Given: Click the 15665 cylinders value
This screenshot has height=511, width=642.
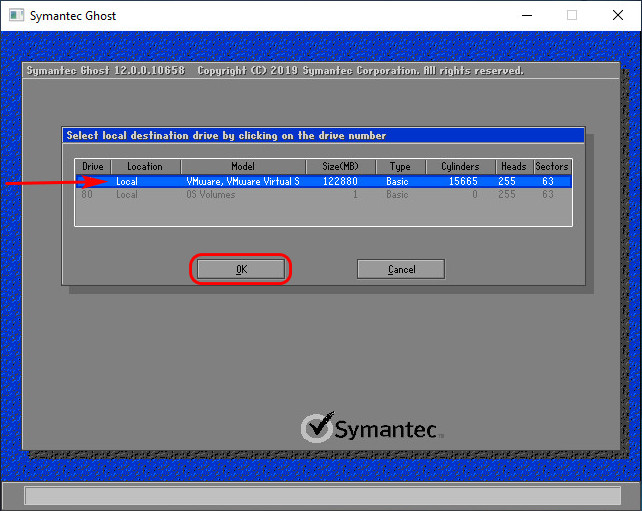Looking at the screenshot, I should coord(462,182).
